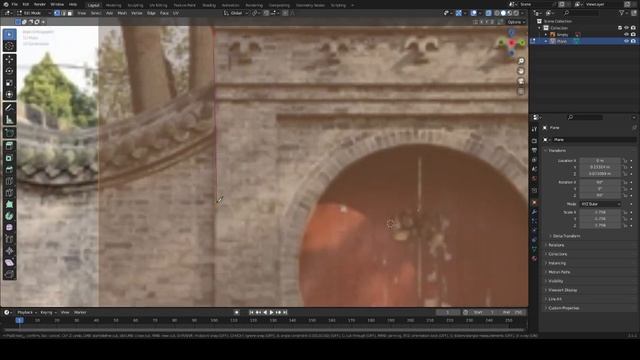640x360 pixels.
Task: Select the Loop Cut tool
Action: point(9,181)
